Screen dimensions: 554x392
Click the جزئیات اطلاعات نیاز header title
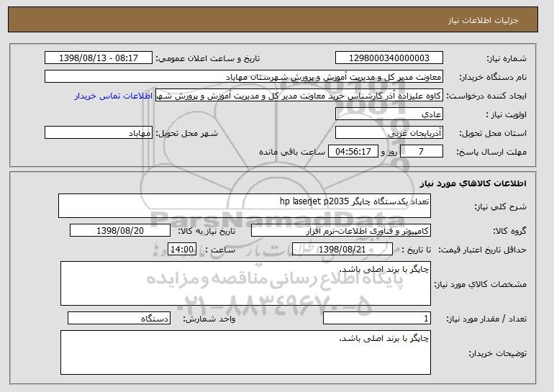coord(483,20)
